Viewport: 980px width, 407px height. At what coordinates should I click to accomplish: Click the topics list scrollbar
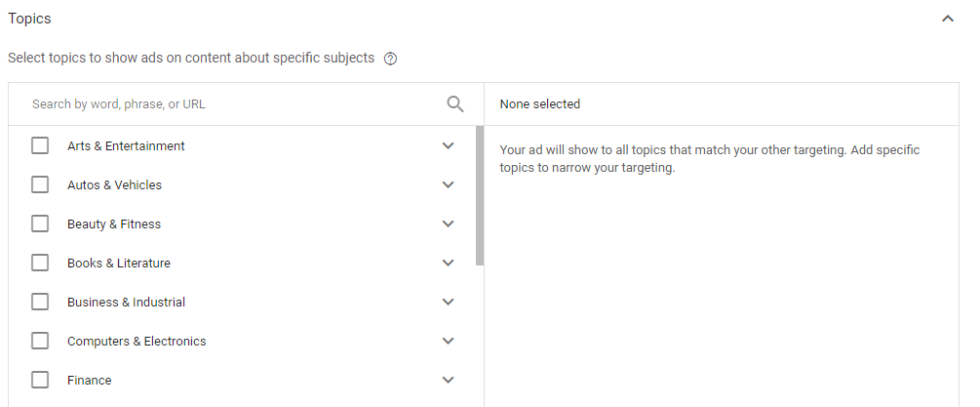point(479,195)
